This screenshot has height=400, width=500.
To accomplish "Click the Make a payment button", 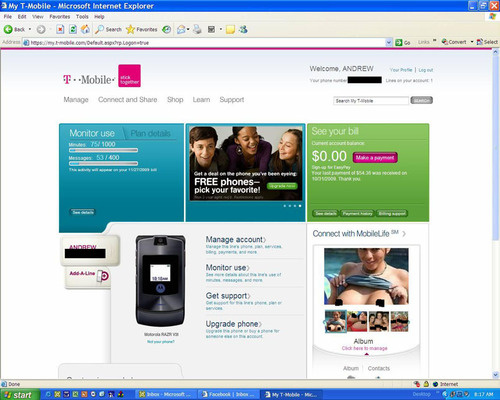I will (375, 158).
